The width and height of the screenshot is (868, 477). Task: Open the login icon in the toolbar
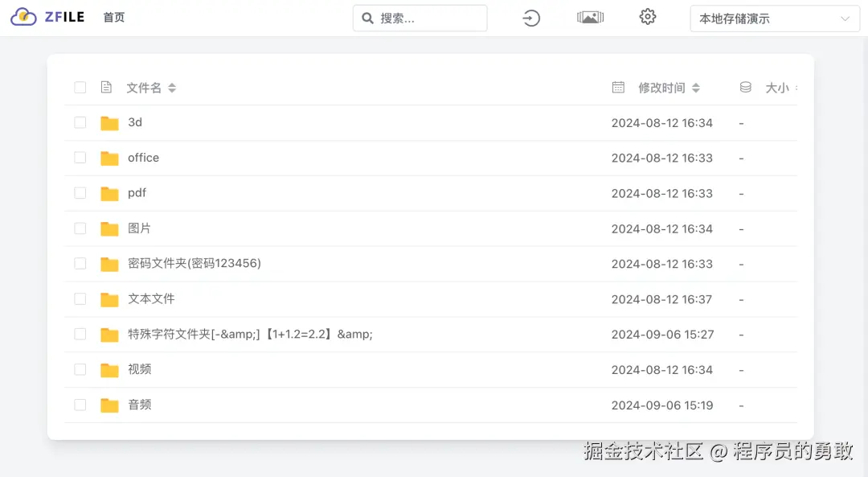pyautogui.click(x=530, y=17)
